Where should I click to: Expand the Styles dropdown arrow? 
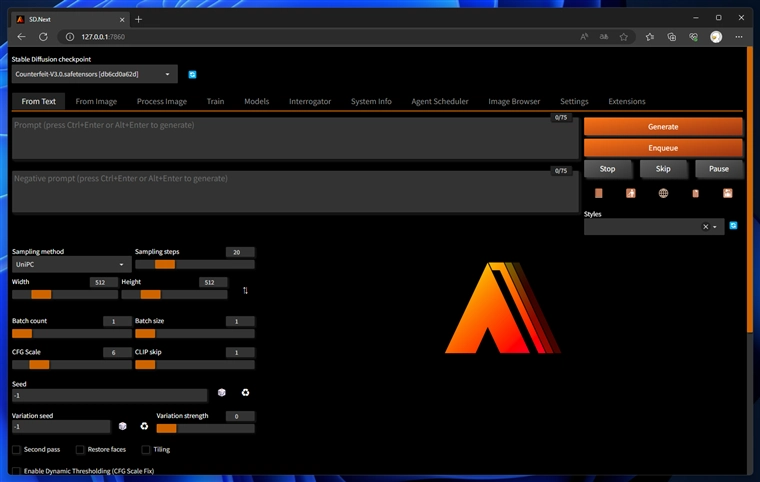[715, 226]
